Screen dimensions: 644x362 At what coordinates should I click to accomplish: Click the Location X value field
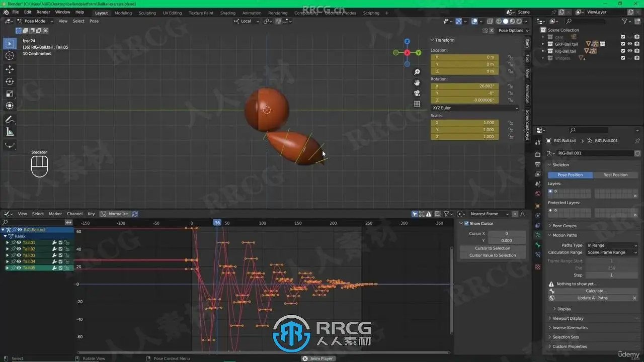pos(464,57)
